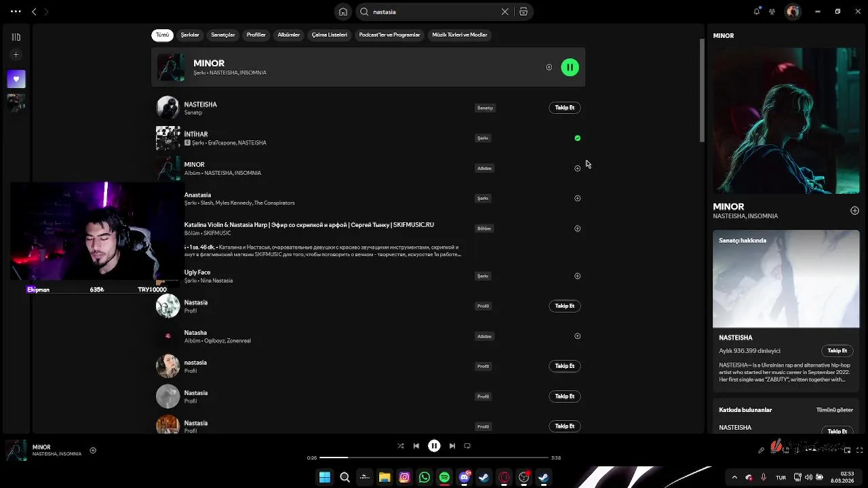This screenshot has width=868, height=488.
Task: Expand Tümünü göster for credits
Action: point(834,410)
